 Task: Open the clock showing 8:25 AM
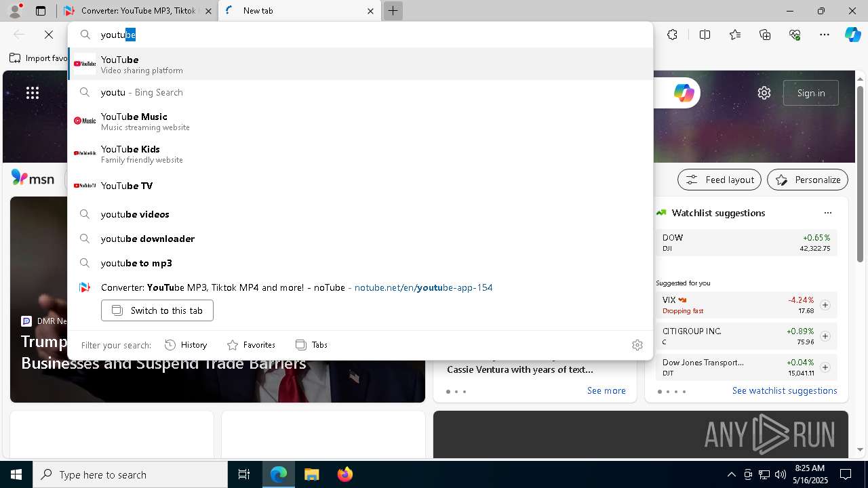click(x=810, y=474)
